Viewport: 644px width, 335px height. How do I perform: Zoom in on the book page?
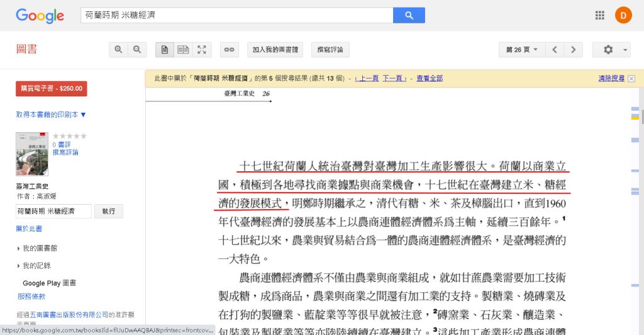118,50
